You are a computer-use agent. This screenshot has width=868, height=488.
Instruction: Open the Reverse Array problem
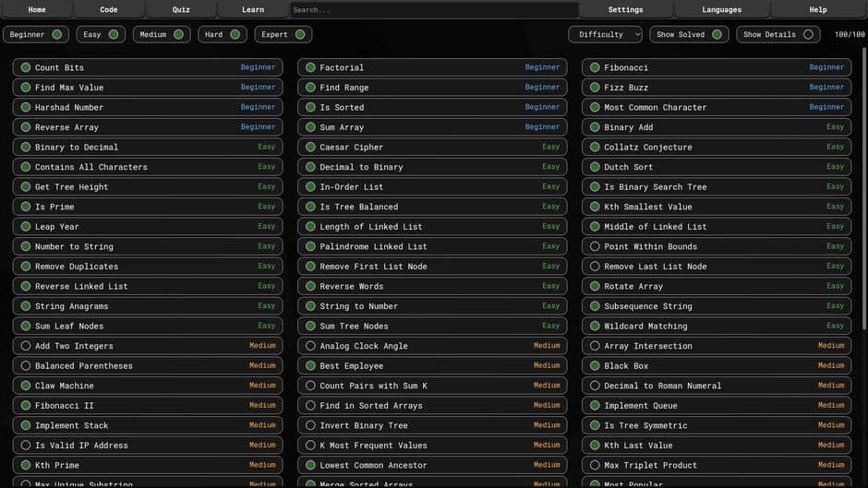[x=148, y=127]
